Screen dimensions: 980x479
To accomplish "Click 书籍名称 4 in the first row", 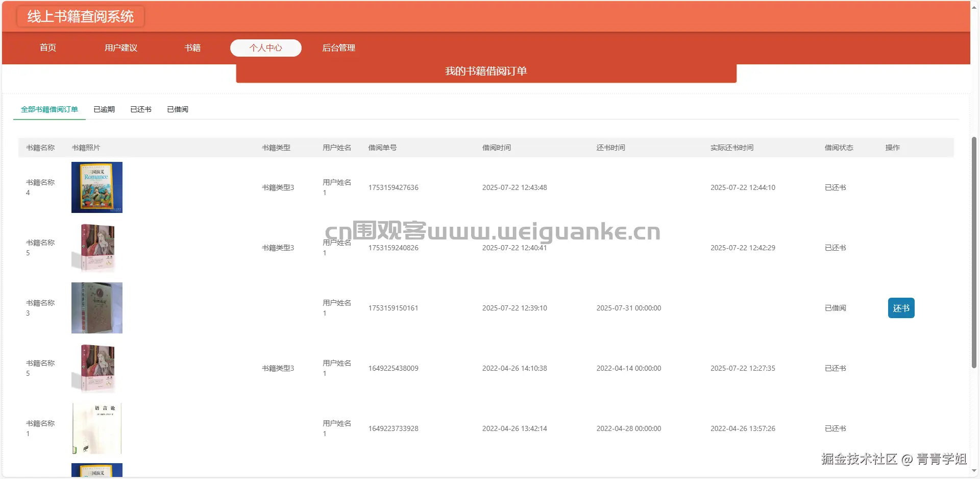I will point(40,187).
